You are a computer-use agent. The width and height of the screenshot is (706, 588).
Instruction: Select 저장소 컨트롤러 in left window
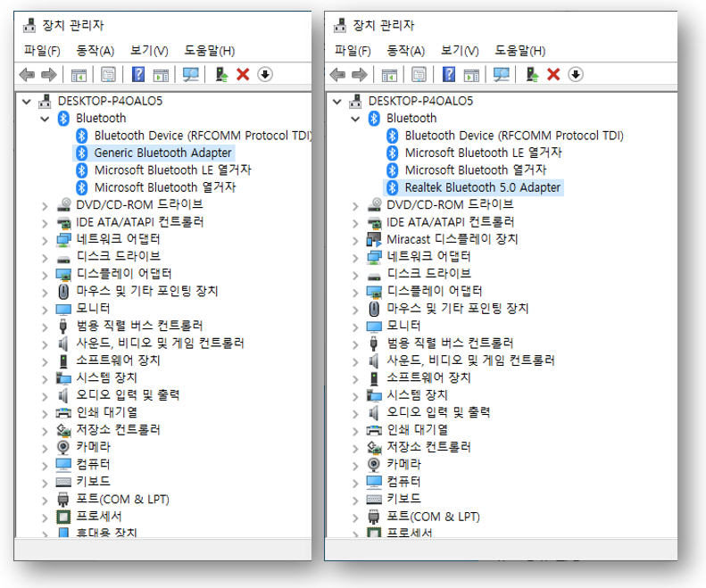coord(119,429)
